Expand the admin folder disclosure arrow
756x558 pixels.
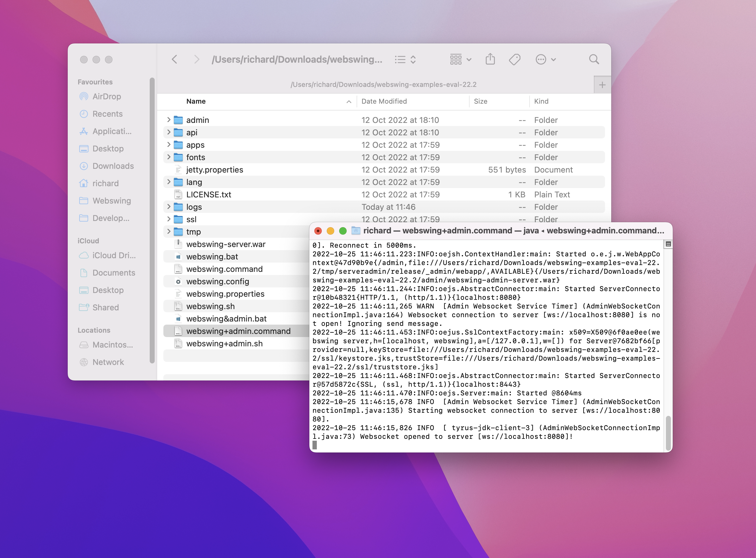point(169,120)
